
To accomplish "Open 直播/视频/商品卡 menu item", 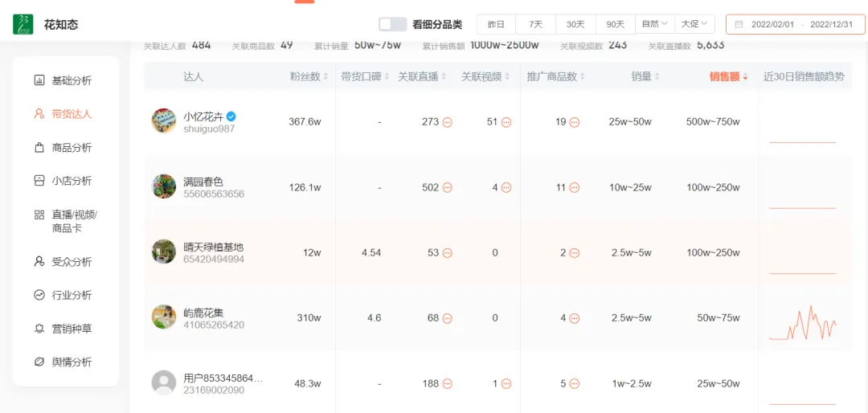I will click(x=74, y=221).
